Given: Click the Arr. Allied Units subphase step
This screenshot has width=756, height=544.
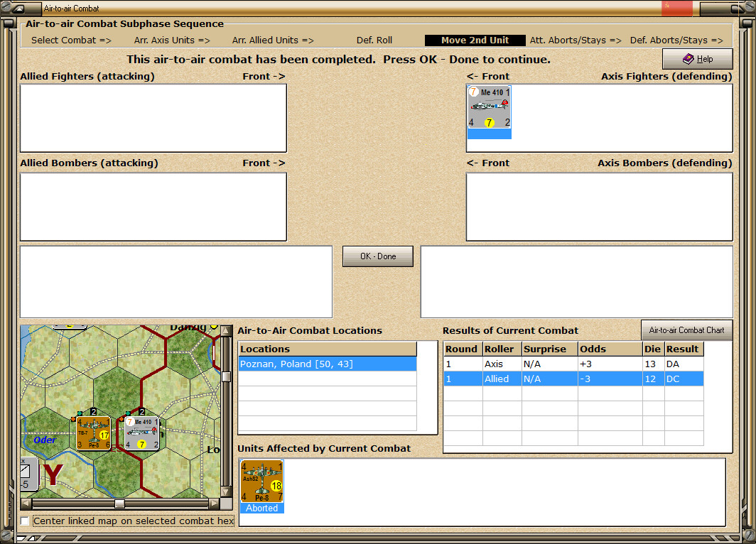Looking at the screenshot, I should tap(273, 40).
